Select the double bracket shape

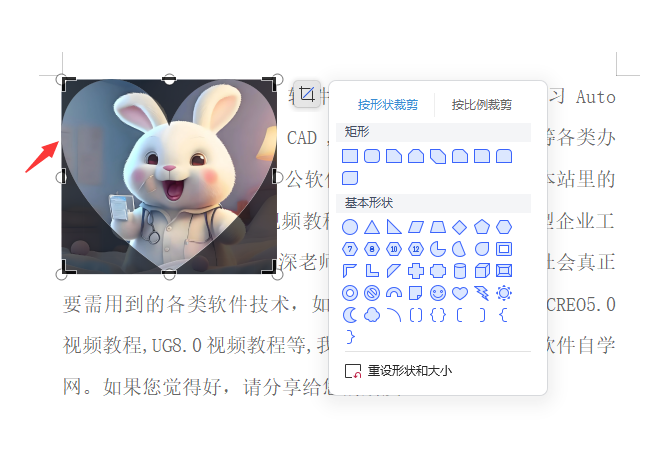coord(416,315)
